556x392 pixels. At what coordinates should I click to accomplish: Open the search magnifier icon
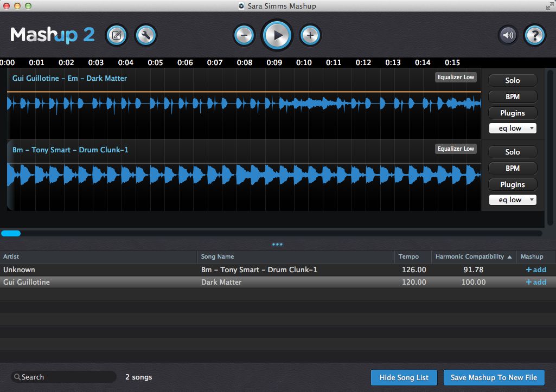tap(17, 376)
